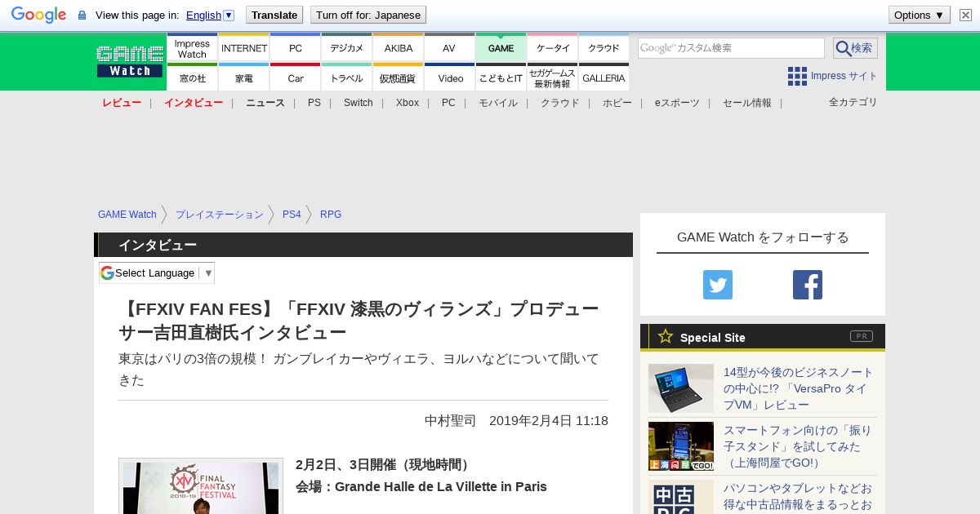Click the search magnifier button
980x514 pixels.
855,48
